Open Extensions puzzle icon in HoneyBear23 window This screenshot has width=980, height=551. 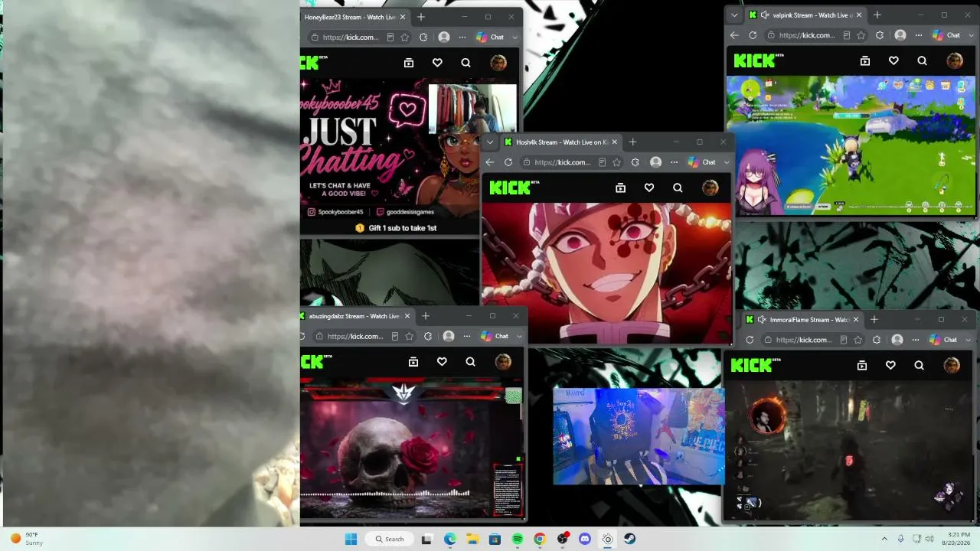(x=423, y=37)
